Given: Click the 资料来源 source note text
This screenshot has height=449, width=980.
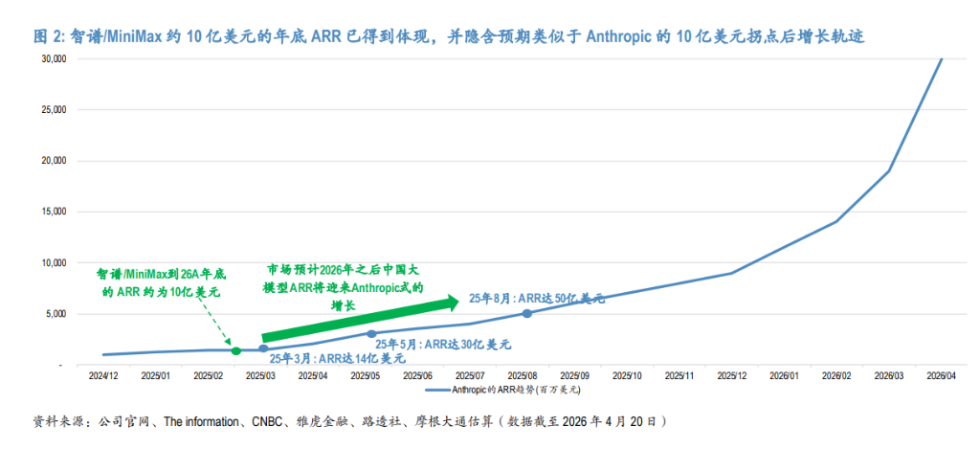Looking at the screenshot, I should click(349, 421).
